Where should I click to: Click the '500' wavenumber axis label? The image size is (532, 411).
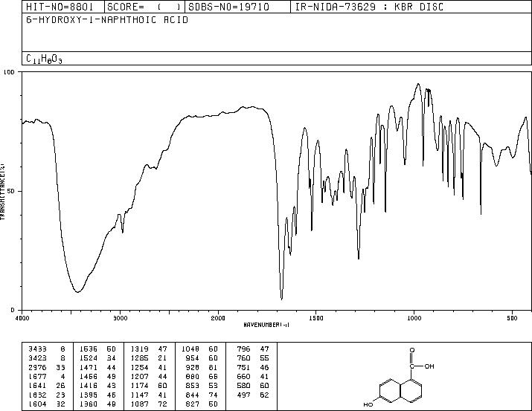click(x=512, y=318)
